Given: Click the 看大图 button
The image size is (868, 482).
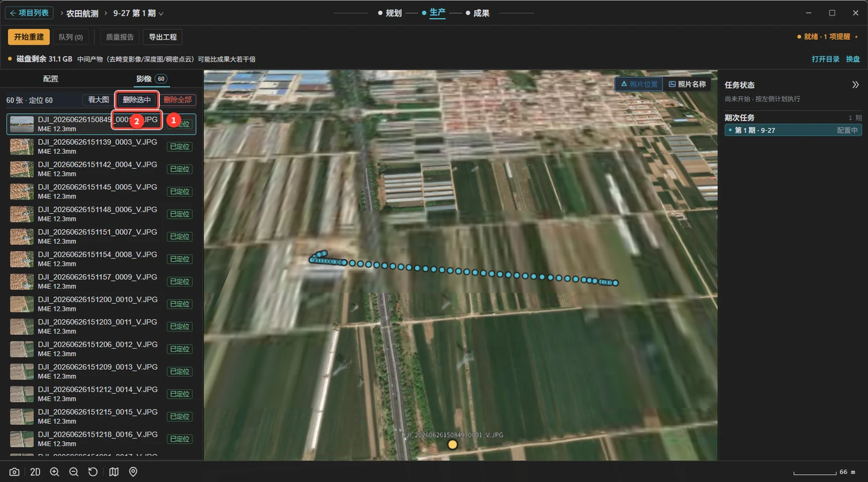Looking at the screenshot, I should tap(98, 100).
